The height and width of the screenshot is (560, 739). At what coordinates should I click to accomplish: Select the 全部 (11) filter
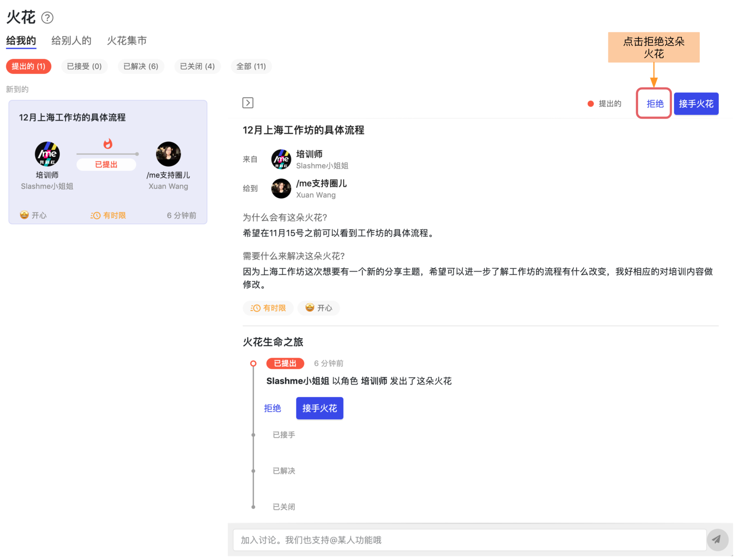251,66
